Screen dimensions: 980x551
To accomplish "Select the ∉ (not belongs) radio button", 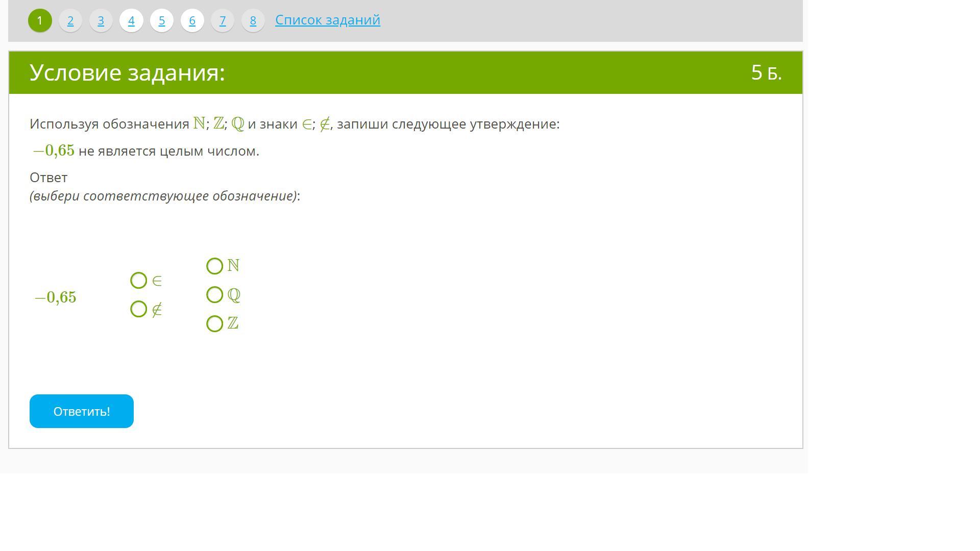I will (x=139, y=309).
